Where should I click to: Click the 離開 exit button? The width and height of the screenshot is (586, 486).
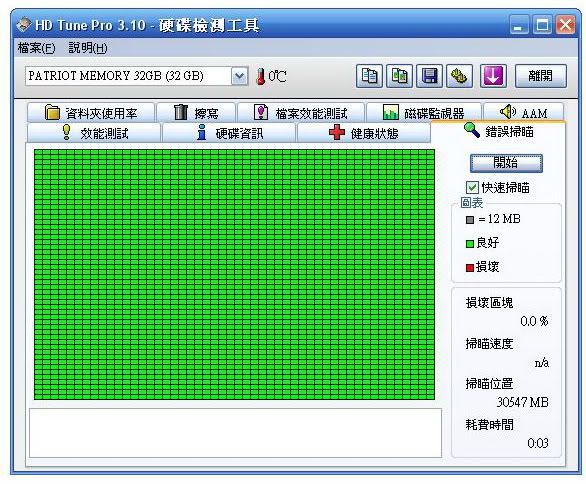(540, 76)
